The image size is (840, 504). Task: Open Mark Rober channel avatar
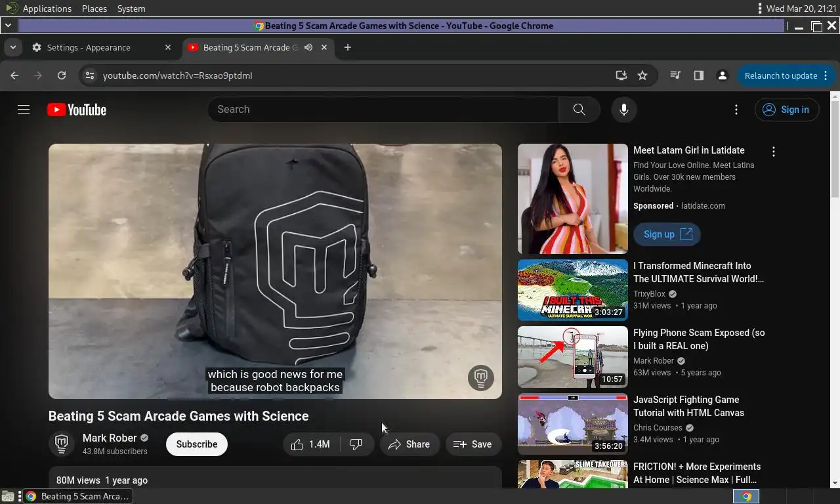(x=62, y=444)
